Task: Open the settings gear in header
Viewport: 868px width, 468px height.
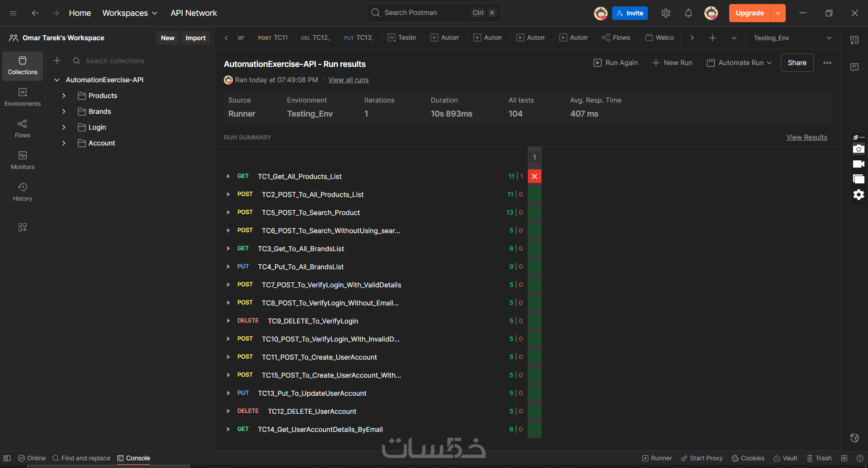Action: (x=665, y=13)
